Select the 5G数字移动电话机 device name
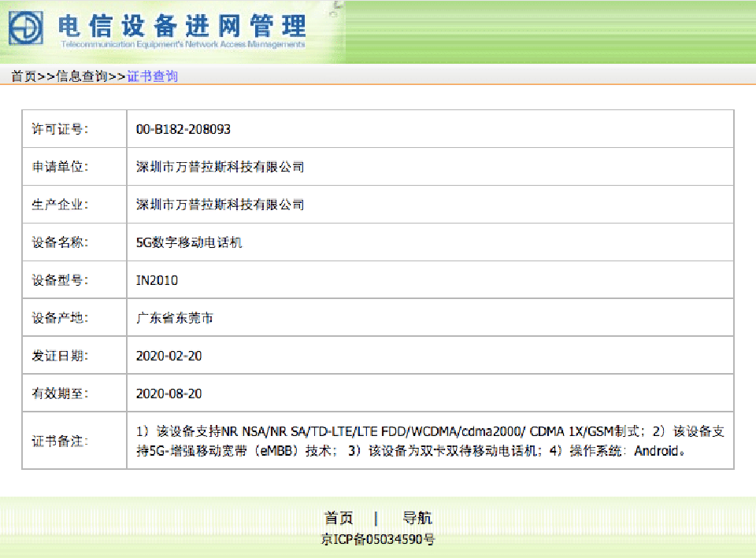 point(189,242)
